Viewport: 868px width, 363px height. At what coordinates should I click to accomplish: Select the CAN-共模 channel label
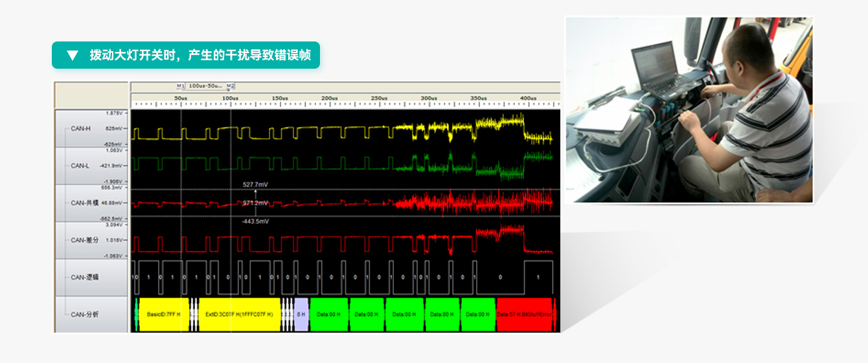click(84, 203)
